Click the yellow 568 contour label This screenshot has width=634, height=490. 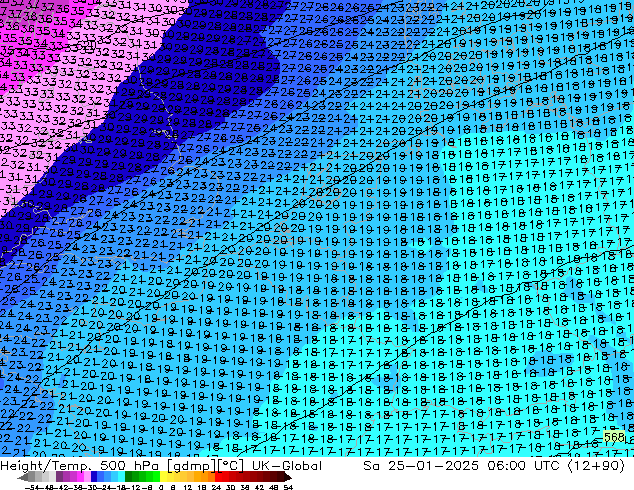(x=614, y=437)
